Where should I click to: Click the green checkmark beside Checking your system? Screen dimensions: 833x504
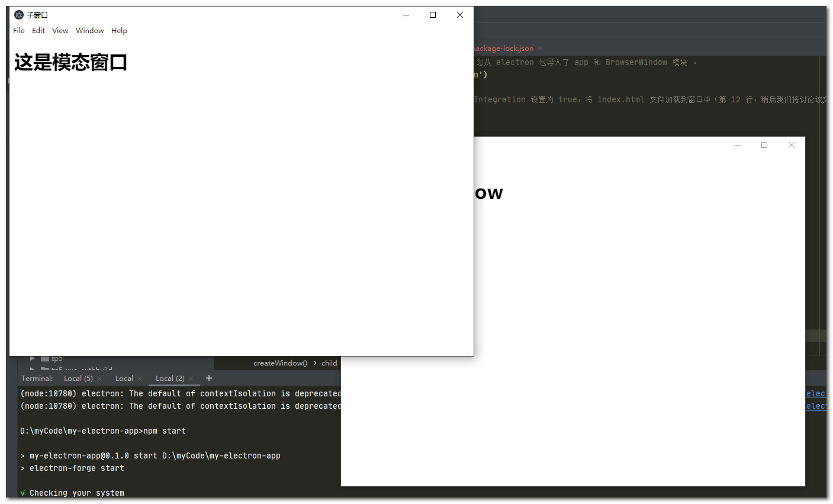click(x=22, y=492)
